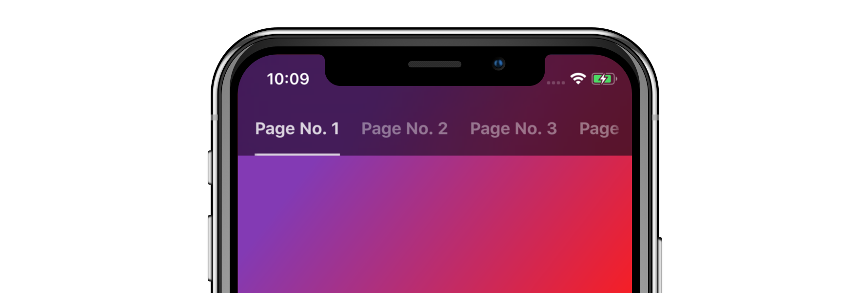Click the earpiece speaker grille
The image size is (868, 293).
pyautogui.click(x=434, y=64)
